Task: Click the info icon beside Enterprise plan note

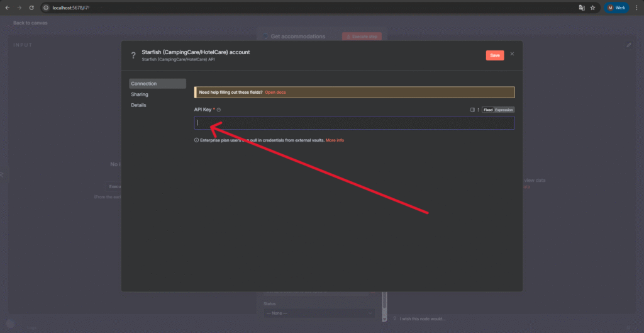Action: [197, 140]
